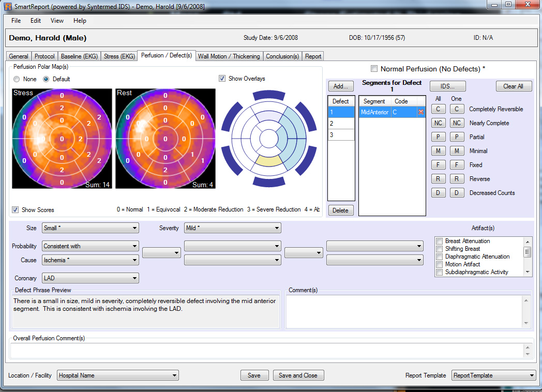The width and height of the screenshot is (542, 392).
Task: Select the None polar map radio button
Action: click(17, 79)
